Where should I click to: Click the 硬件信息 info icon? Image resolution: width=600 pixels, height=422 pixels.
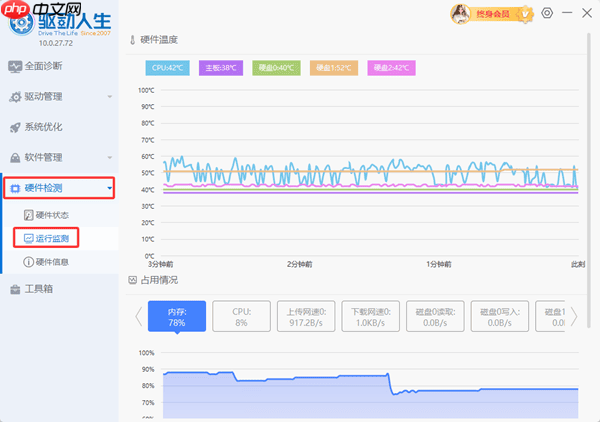point(28,262)
